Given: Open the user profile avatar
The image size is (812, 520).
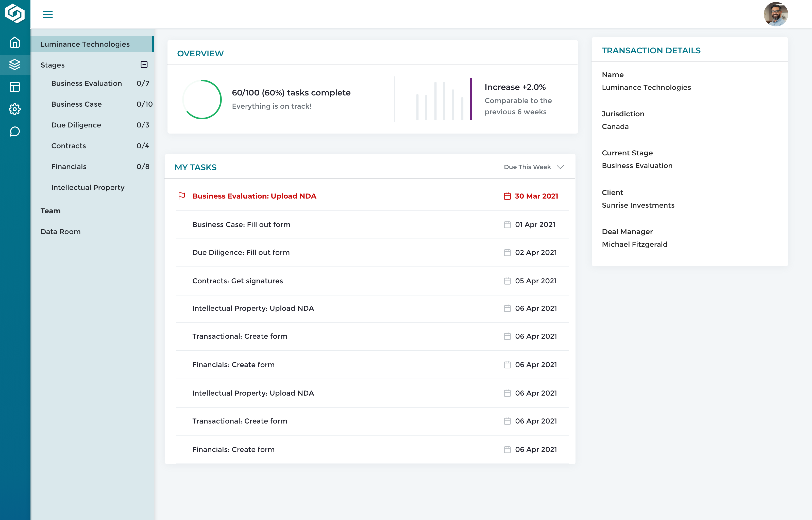Looking at the screenshot, I should (x=775, y=14).
